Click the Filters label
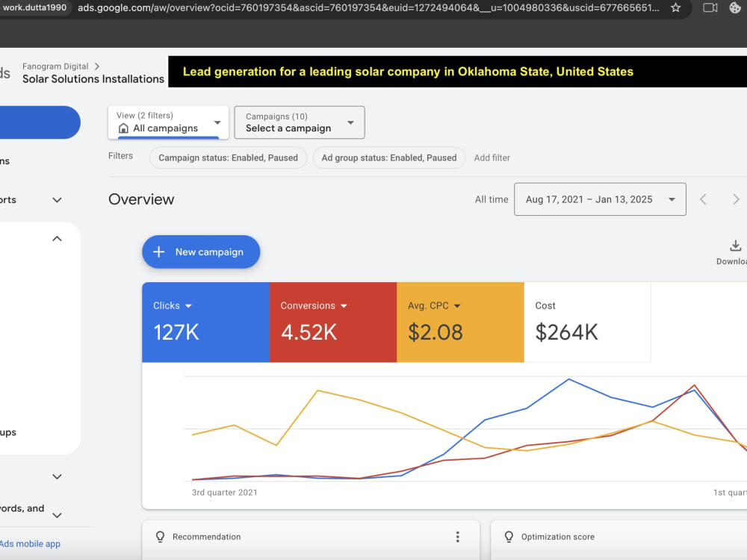The image size is (747, 560). tap(120, 156)
